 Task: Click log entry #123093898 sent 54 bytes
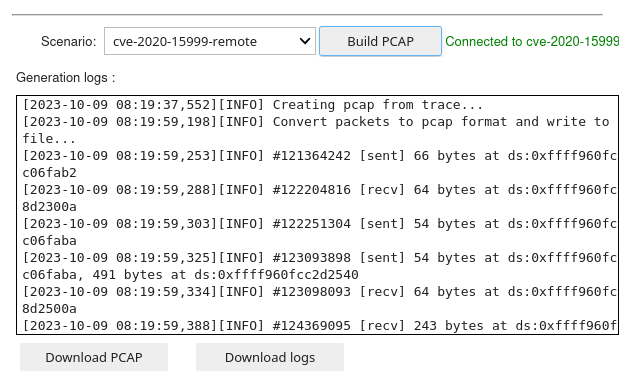(319, 266)
